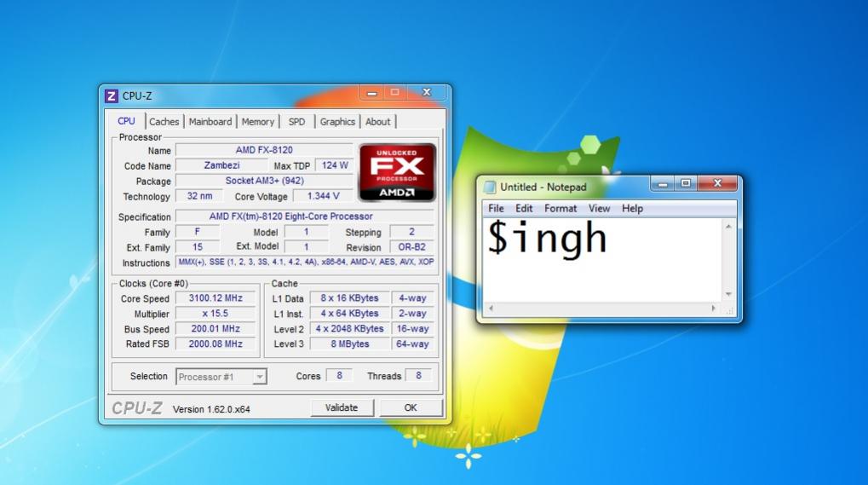Image resolution: width=868 pixels, height=485 pixels.
Task: Open the SPD tab
Action: pos(296,122)
